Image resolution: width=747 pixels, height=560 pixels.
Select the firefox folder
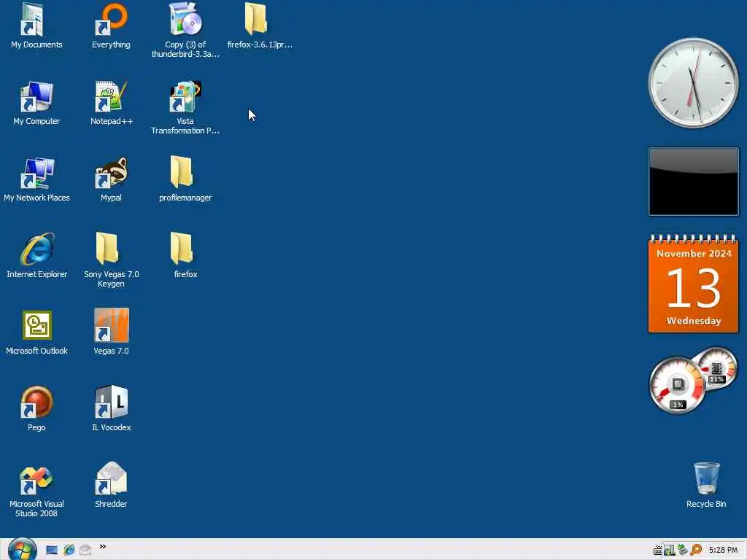[185, 256]
